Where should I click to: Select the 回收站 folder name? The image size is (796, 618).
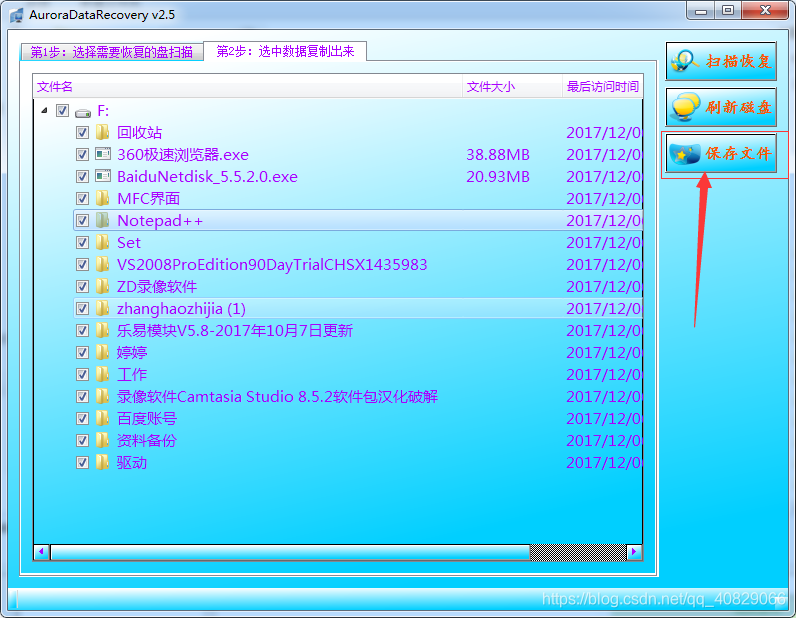coord(140,133)
